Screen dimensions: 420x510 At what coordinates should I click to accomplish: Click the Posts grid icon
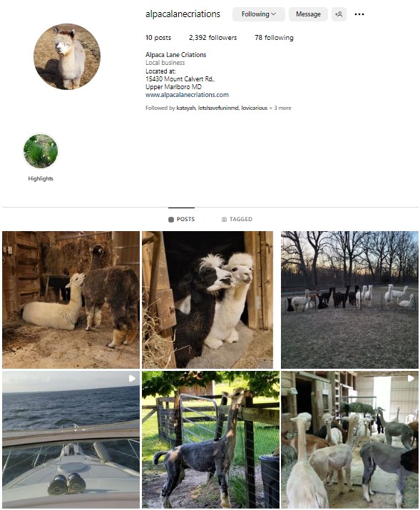(x=171, y=220)
